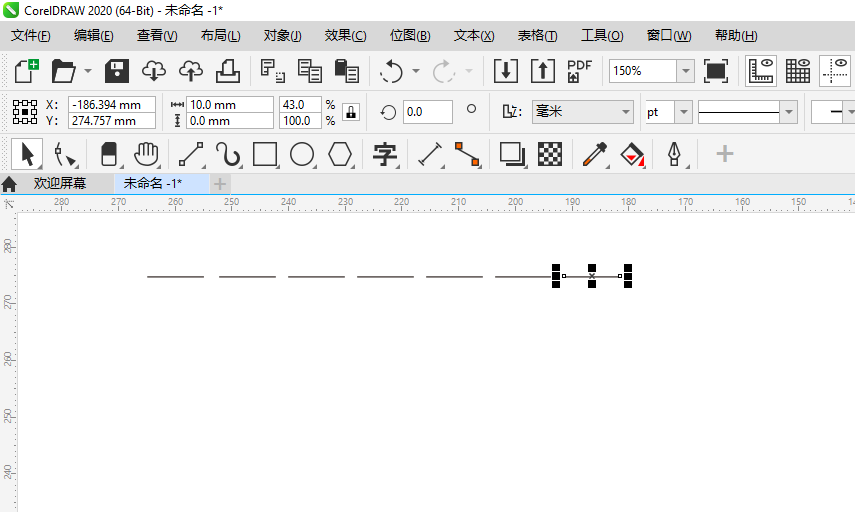
Task: Open the Open-file dropdown arrow
Action: click(x=88, y=71)
